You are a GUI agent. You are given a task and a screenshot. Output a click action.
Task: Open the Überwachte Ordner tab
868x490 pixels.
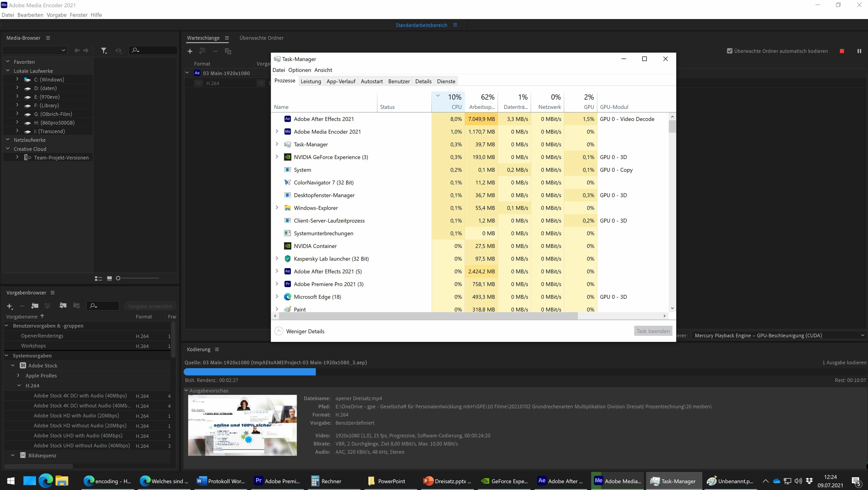[x=261, y=38]
